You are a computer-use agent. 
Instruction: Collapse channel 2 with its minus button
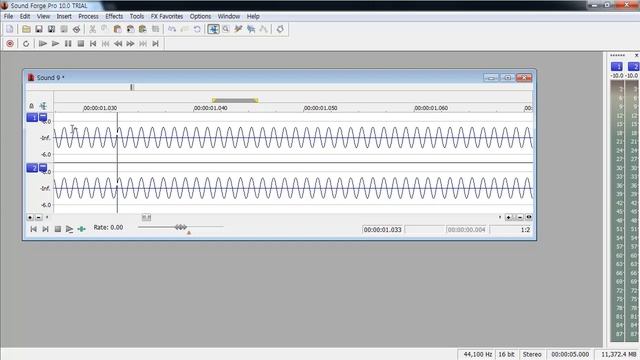43,167
